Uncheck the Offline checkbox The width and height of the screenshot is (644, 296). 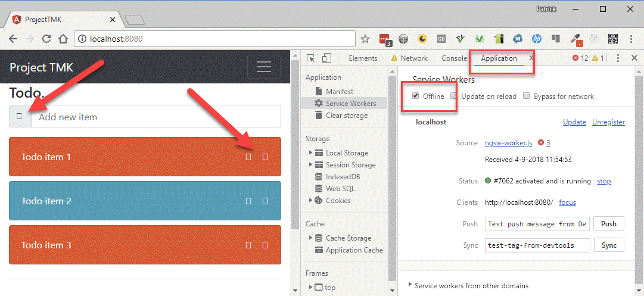(416, 96)
